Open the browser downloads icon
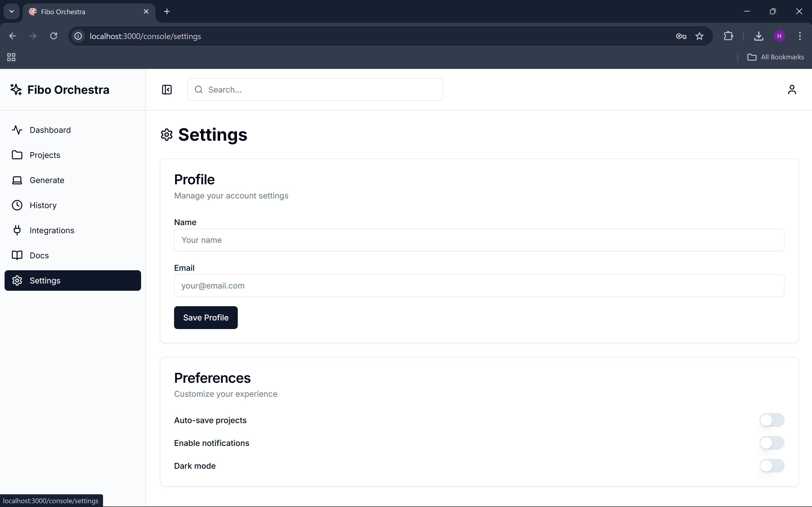The width and height of the screenshot is (812, 507). click(x=759, y=36)
